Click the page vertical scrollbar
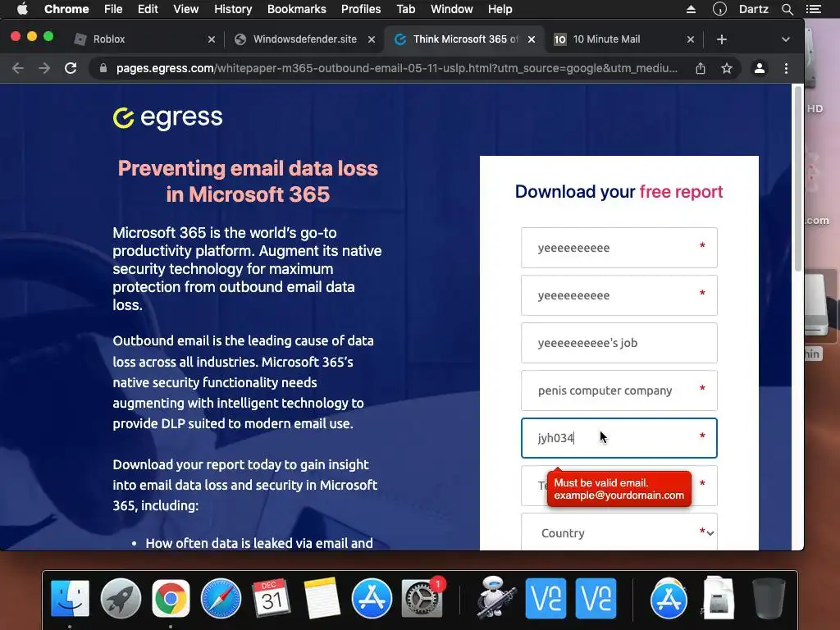The image size is (840, 630). pos(797,178)
